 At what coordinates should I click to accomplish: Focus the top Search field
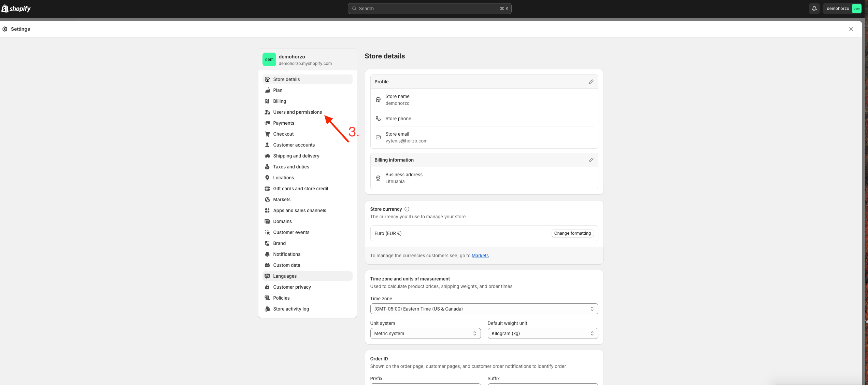coord(429,9)
